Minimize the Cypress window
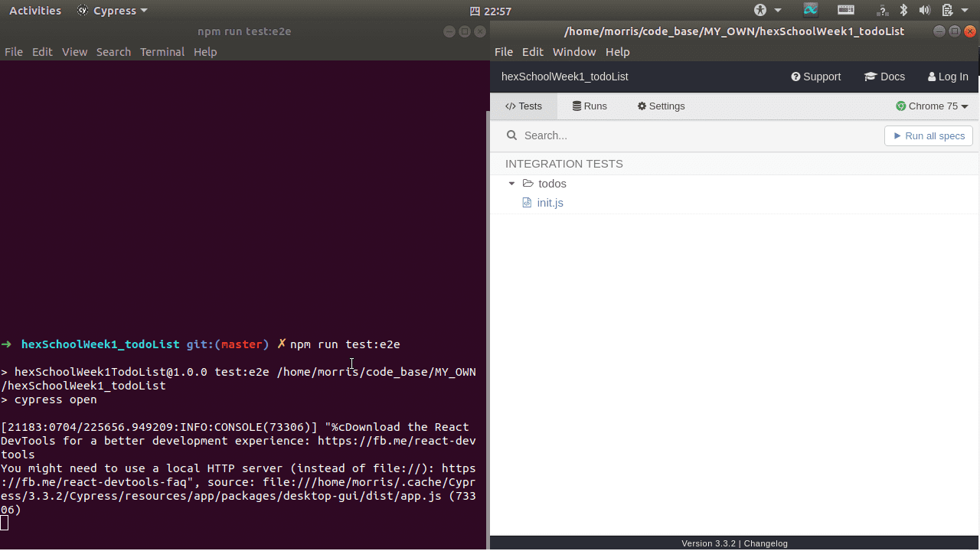Screen dimensions: 980x551 point(939,31)
